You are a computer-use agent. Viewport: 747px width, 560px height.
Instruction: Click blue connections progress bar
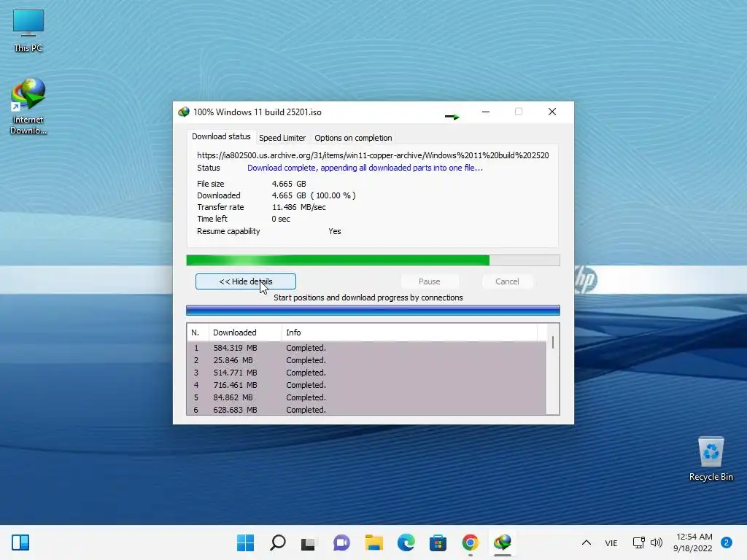(373, 311)
